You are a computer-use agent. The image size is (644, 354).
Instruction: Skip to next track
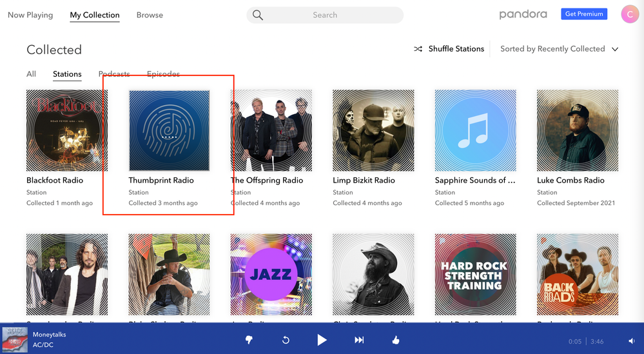click(x=359, y=340)
